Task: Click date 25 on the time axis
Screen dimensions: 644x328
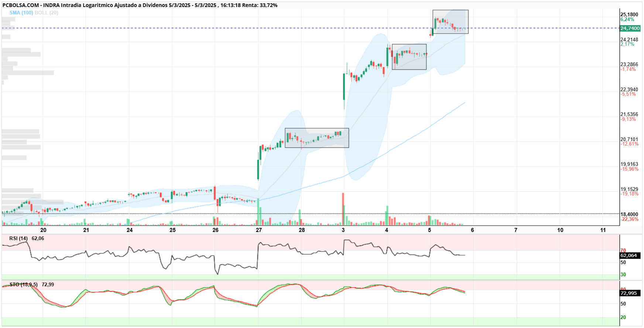Action: 172,230
